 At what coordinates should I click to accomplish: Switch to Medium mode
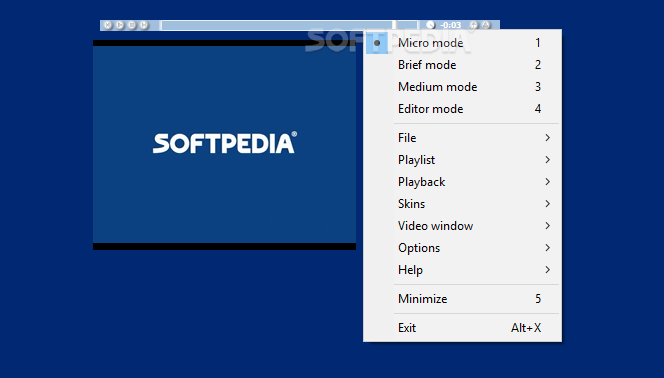(462, 87)
